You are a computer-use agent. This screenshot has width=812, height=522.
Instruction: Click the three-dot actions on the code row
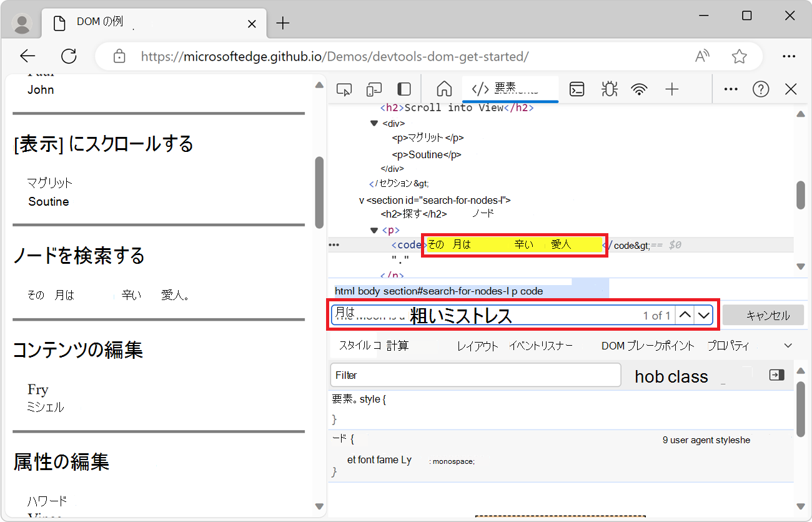334,245
